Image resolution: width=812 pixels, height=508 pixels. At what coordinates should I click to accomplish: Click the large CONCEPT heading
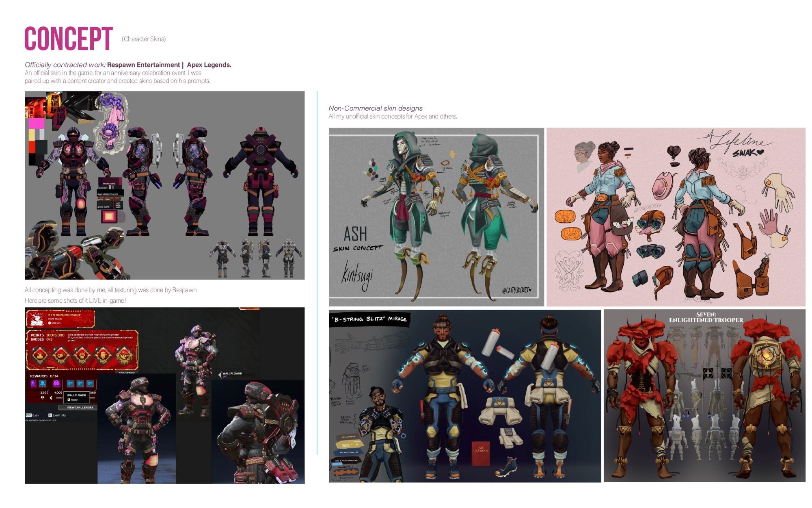click(x=69, y=39)
